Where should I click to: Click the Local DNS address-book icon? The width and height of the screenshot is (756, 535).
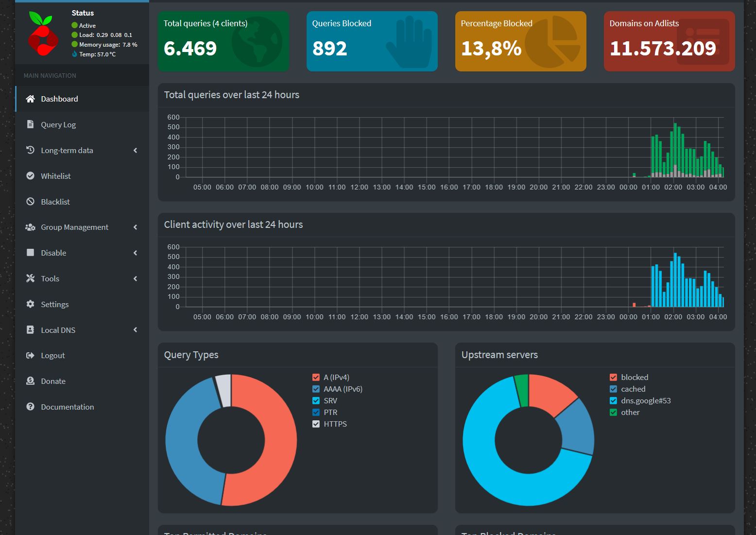(x=30, y=329)
